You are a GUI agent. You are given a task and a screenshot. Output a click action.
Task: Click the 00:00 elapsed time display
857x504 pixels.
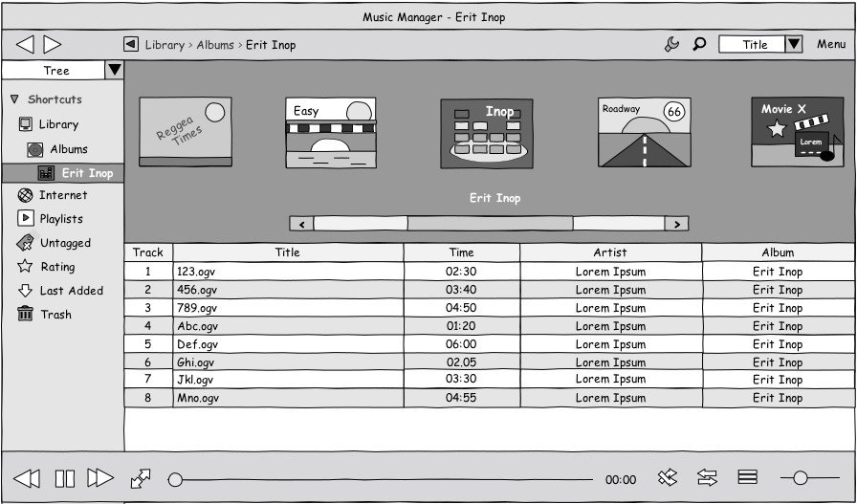click(621, 480)
